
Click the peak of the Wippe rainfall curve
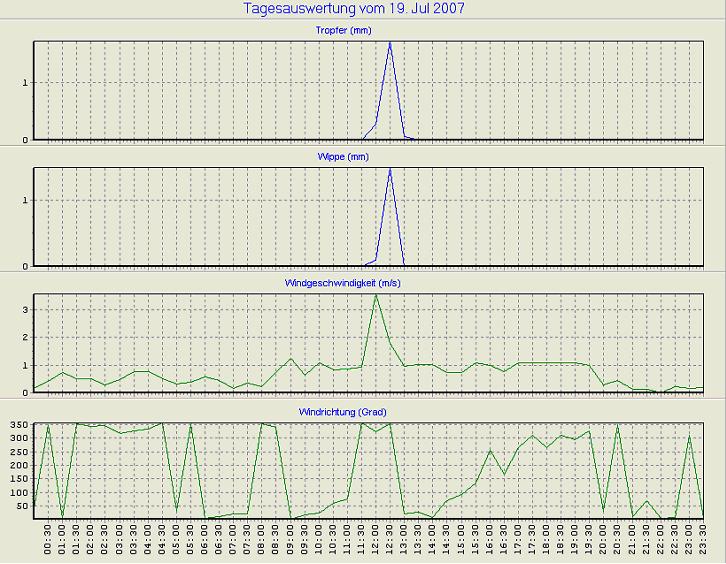(x=390, y=169)
